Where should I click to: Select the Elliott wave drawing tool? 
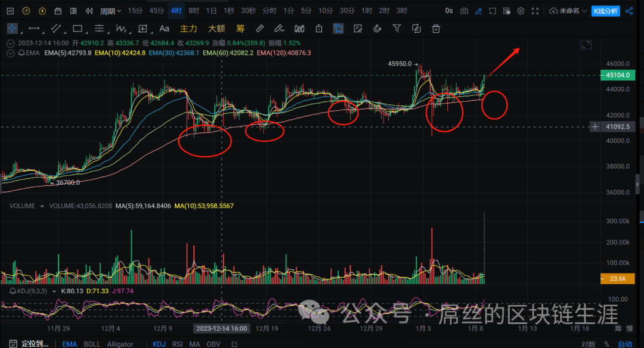pos(120,29)
